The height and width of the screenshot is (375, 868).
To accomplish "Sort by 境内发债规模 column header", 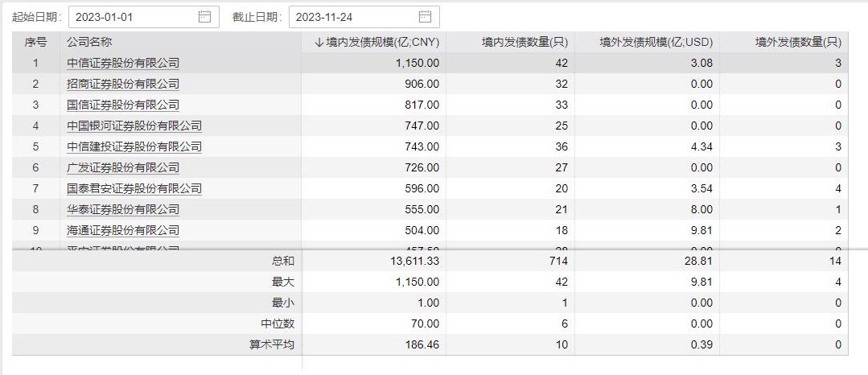I will tap(377, 42).
